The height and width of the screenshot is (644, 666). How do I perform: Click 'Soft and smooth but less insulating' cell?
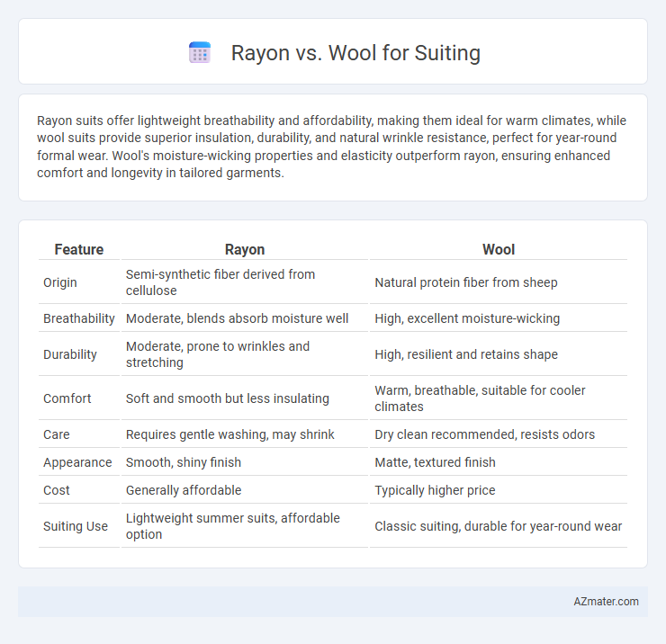coord(245,398)
